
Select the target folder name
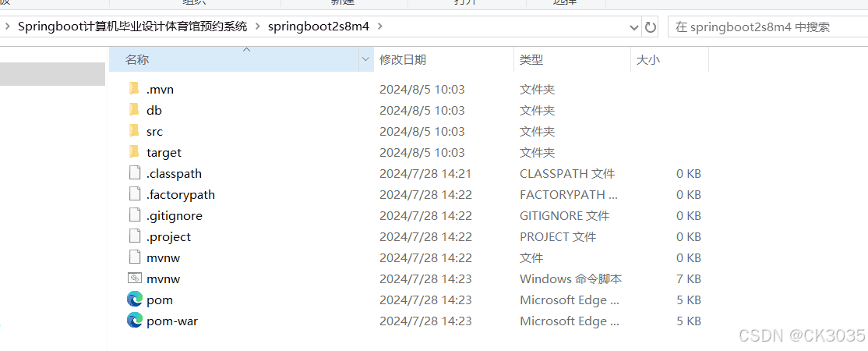(164, 152)
